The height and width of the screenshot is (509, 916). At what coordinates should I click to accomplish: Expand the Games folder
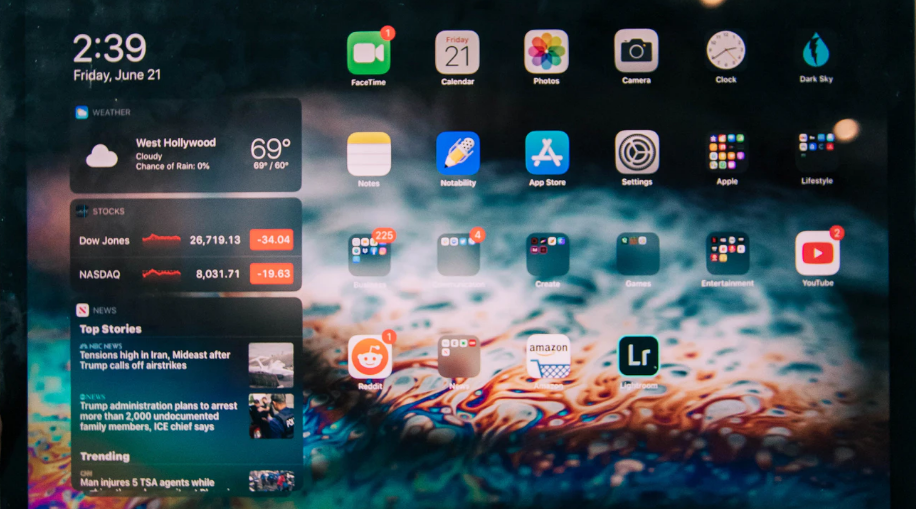click(x=637, y=254)
